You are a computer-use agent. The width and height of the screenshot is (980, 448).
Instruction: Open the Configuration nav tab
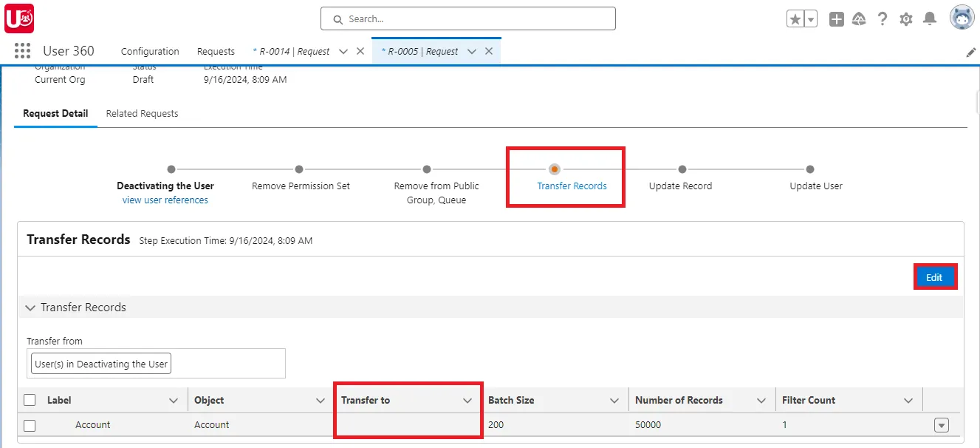click(150, 51)
